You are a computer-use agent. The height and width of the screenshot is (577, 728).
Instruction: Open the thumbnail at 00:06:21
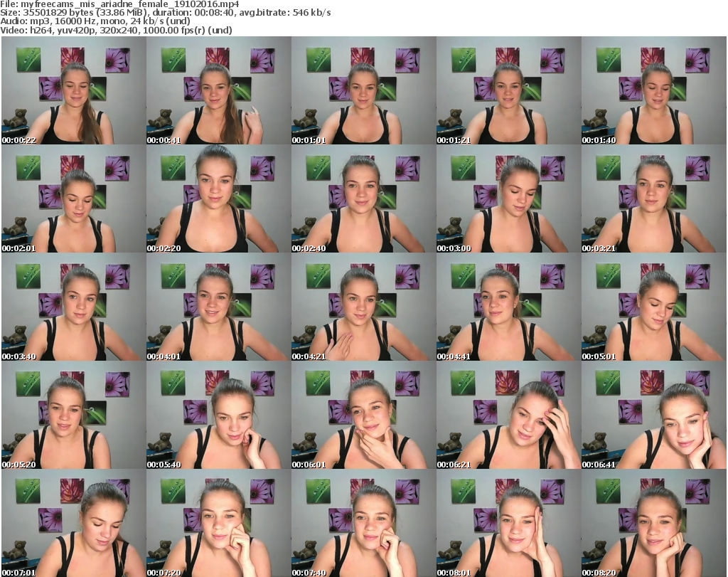508,415
